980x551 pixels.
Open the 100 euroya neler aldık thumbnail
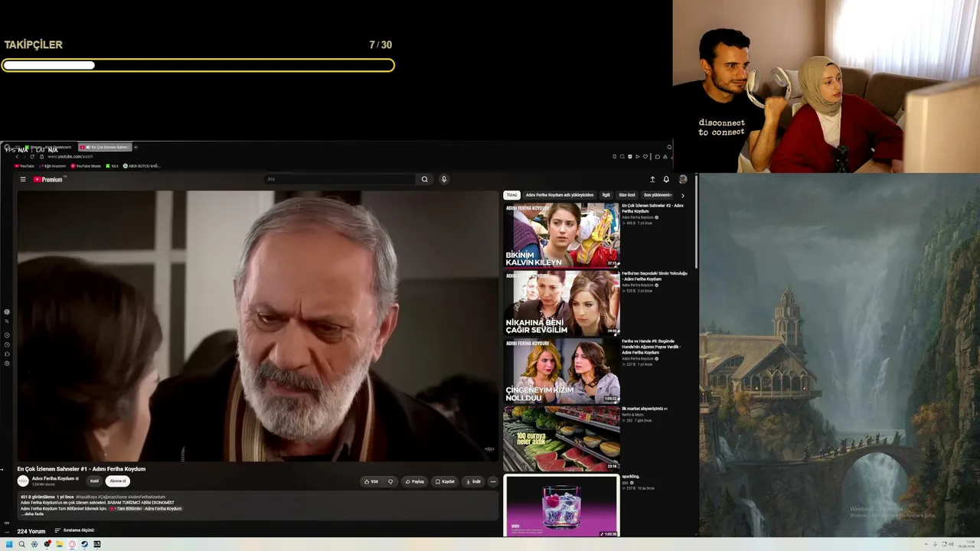561,439
